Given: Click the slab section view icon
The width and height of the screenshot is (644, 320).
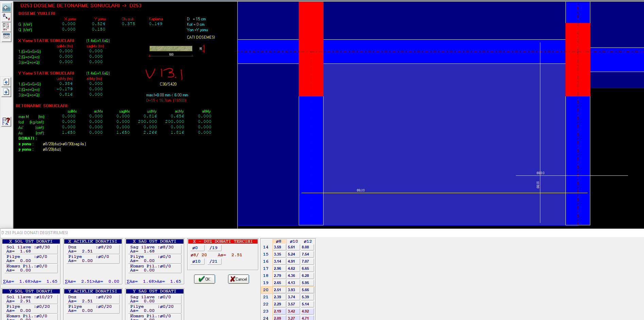Looking at the screenshot, I should [x=6, y=36].
